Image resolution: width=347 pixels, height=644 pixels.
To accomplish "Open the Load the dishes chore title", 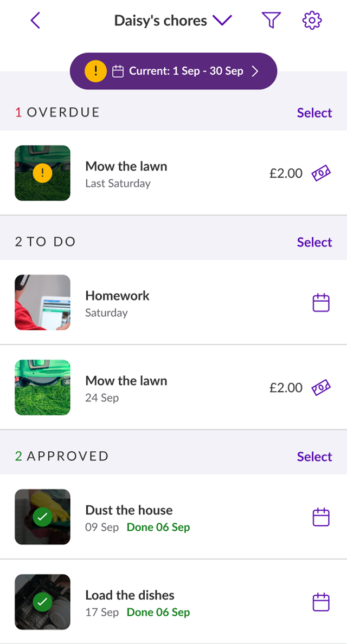I will pyautogui.click(x=130, y=595).
